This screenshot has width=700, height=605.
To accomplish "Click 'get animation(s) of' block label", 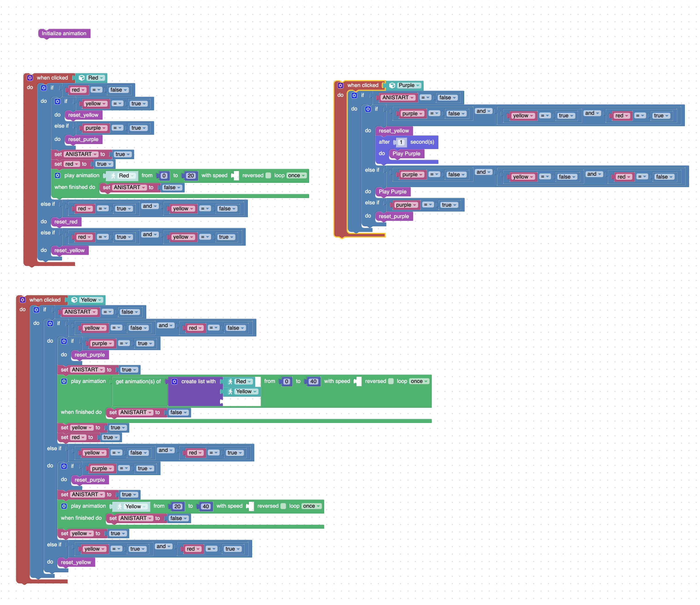I will 138,381.
